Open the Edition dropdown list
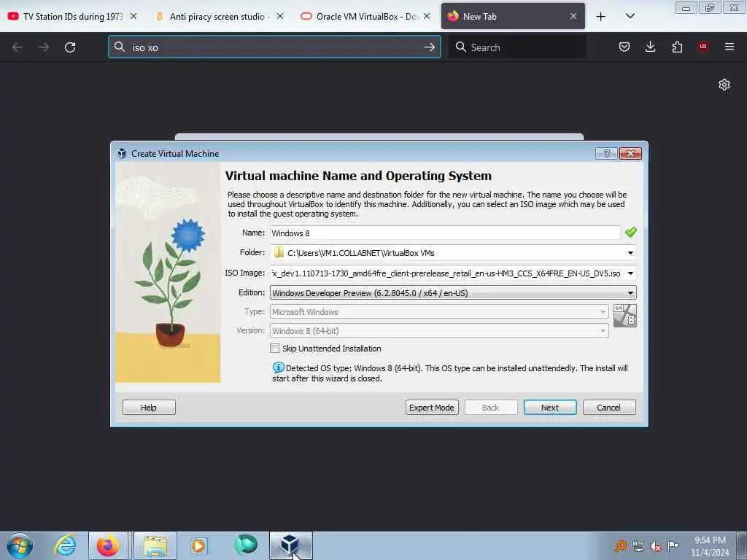This screenshot has width=747, height=560. (x=452, y=293)
